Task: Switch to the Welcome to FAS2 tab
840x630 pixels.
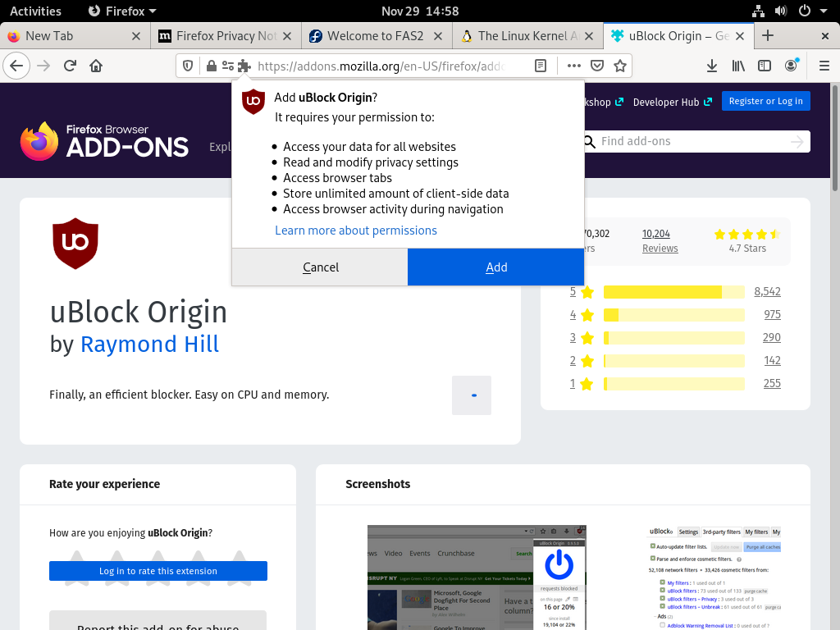Action: click(377, 36)
